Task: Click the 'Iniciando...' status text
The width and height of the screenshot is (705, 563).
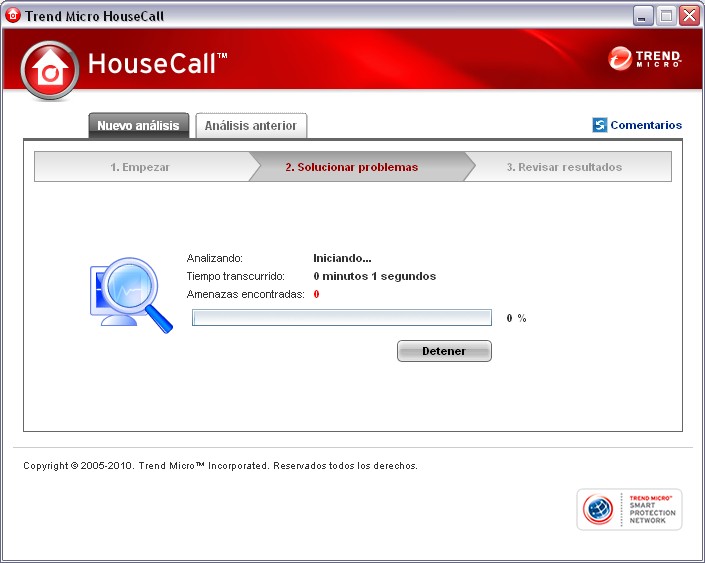Action: click(342, 258)
